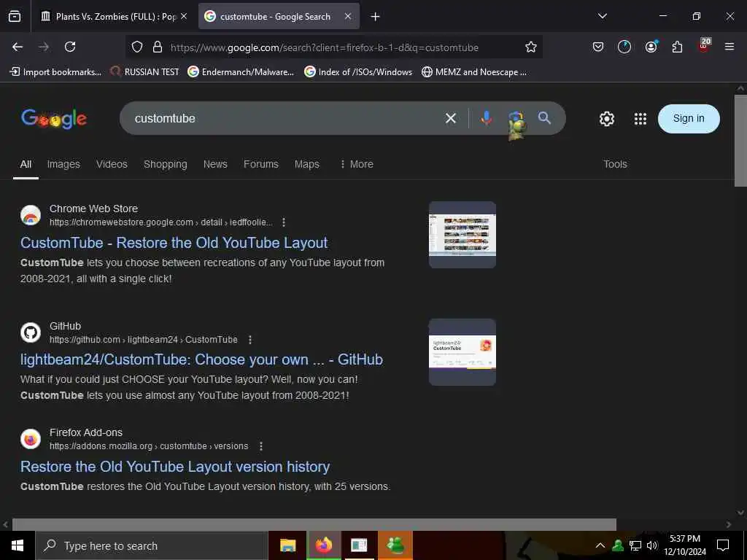Image resolution: width=747 pixels, height=560 pixels.
Task: Click inside the Google search field
Action: (286, 118)
